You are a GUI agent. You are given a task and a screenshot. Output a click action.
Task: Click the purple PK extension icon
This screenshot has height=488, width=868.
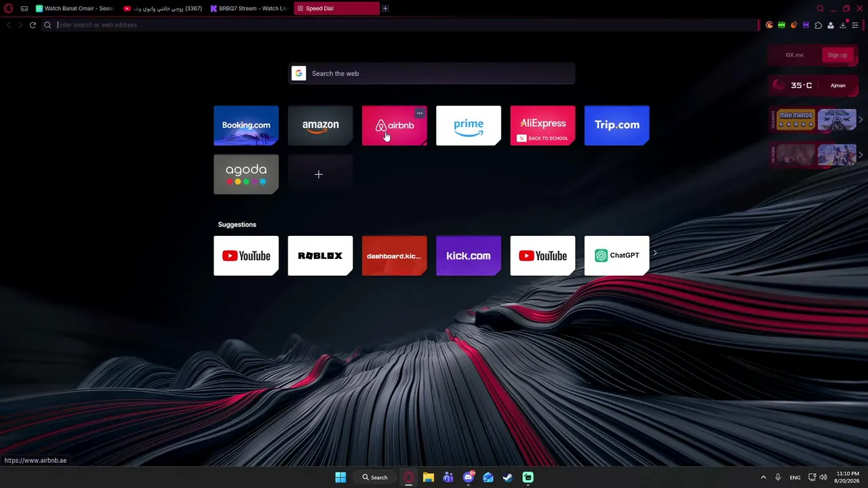point(806,25)
